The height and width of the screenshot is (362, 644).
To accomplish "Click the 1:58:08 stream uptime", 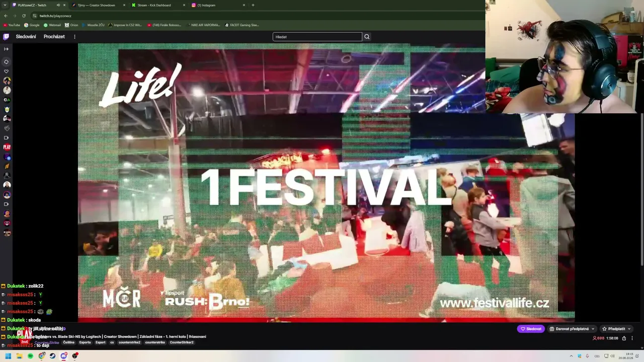I will 612,338.
